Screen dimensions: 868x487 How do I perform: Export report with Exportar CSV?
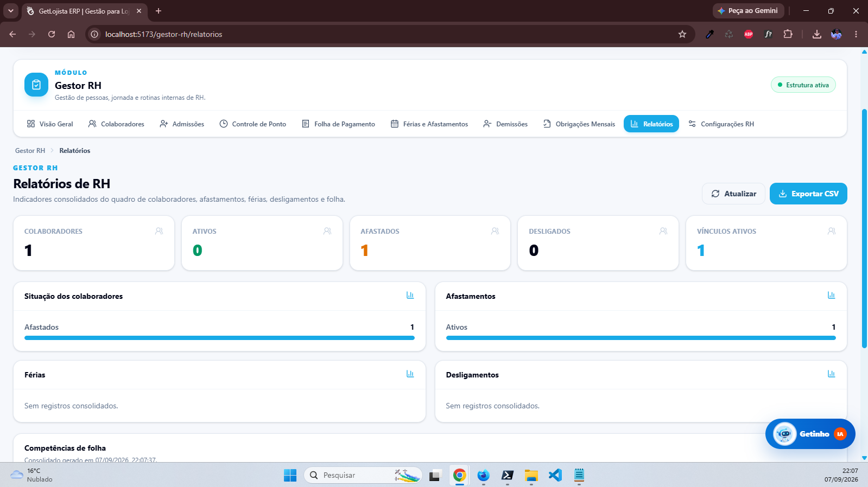click(x=808, y=194)
